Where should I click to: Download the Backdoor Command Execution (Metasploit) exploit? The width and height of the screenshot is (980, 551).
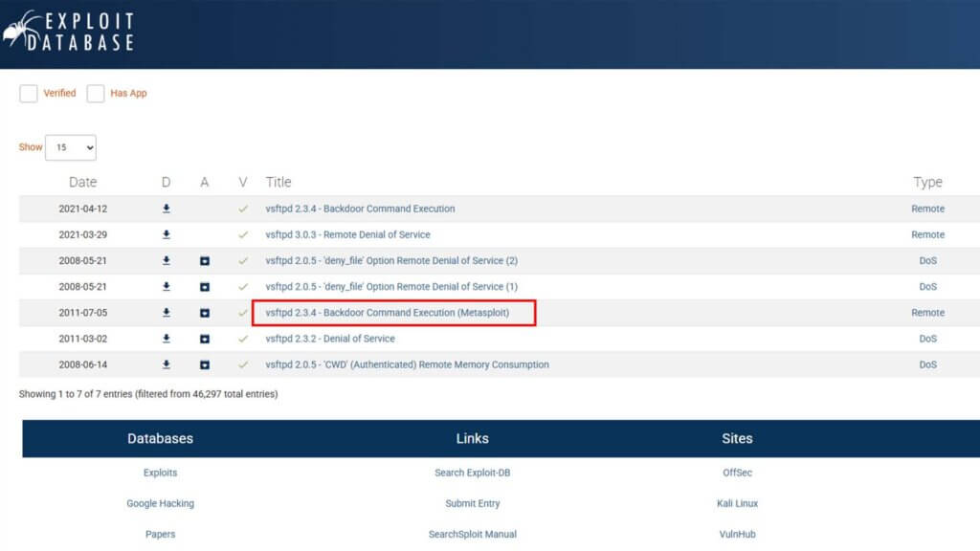167,313
